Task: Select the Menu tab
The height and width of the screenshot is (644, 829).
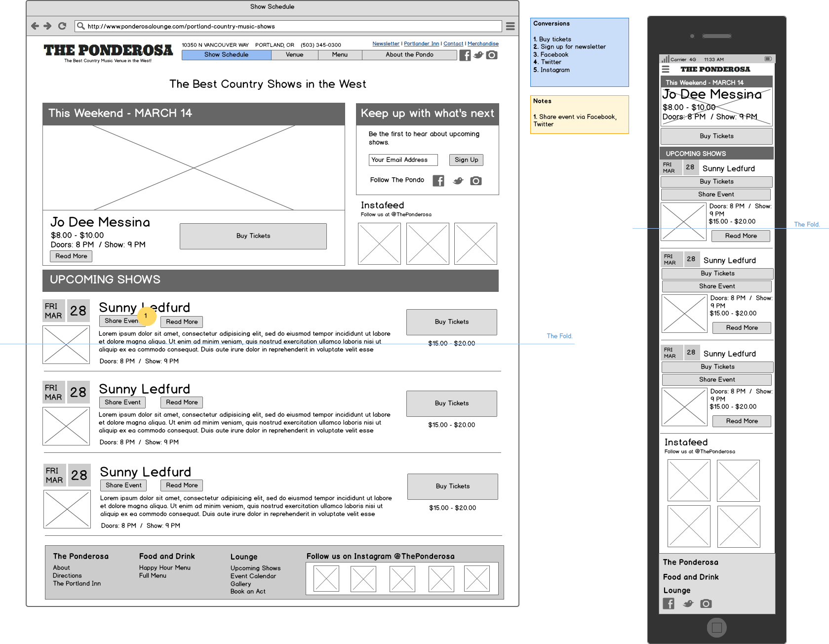Action: pos(340,55)
